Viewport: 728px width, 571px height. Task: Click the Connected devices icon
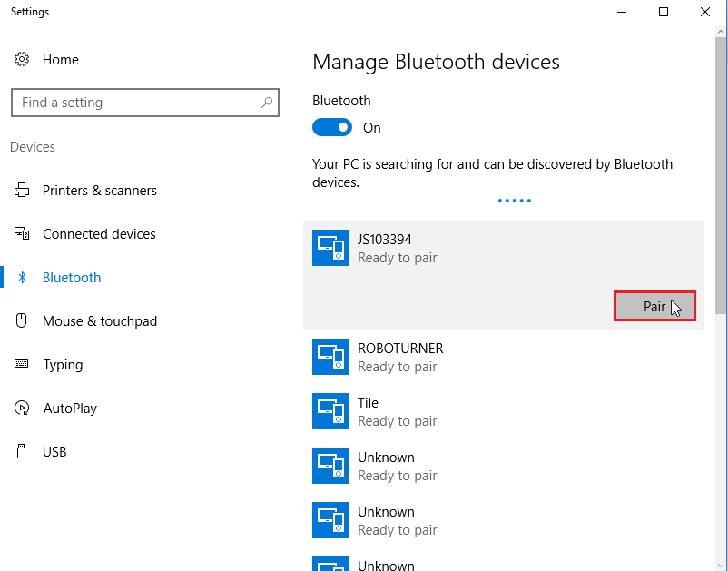22,234
